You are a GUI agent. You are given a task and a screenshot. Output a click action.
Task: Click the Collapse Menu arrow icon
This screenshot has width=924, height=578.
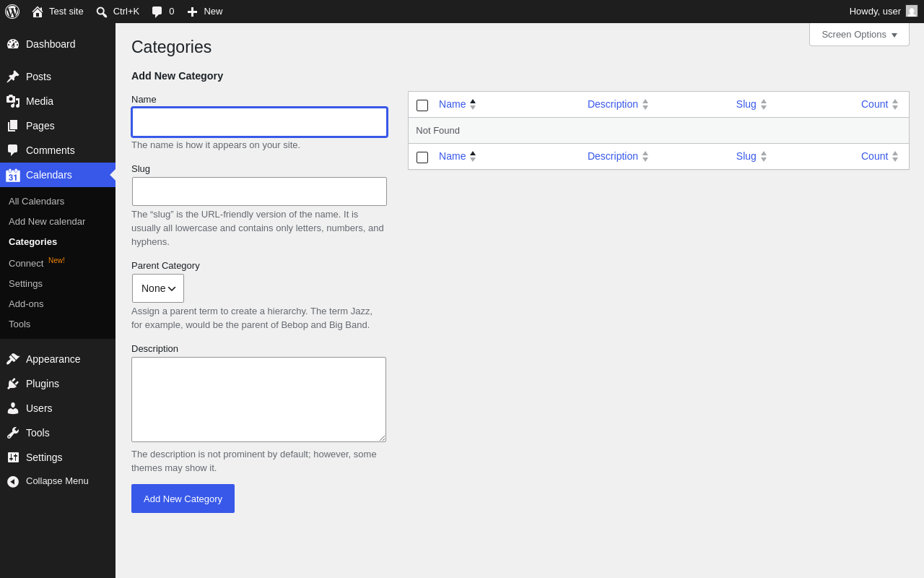pos(13,481)
